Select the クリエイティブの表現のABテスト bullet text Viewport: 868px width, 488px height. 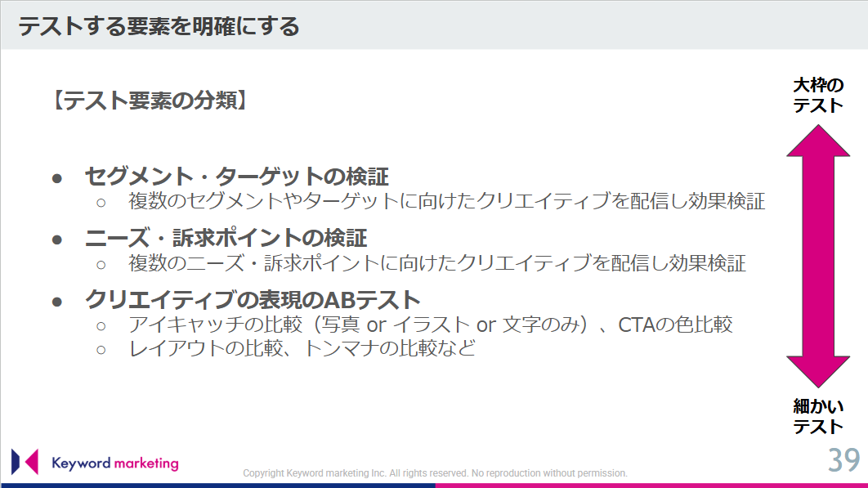pos(253,300)
